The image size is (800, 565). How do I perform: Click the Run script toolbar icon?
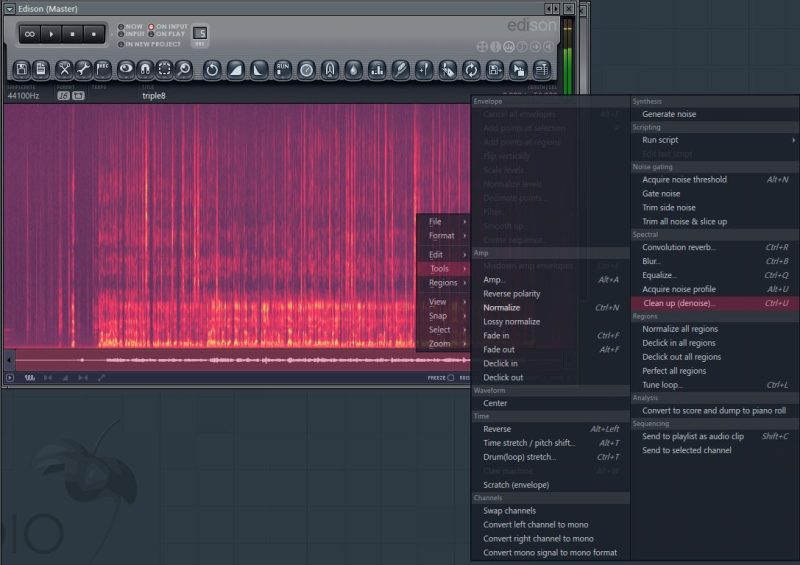[282, 69]
